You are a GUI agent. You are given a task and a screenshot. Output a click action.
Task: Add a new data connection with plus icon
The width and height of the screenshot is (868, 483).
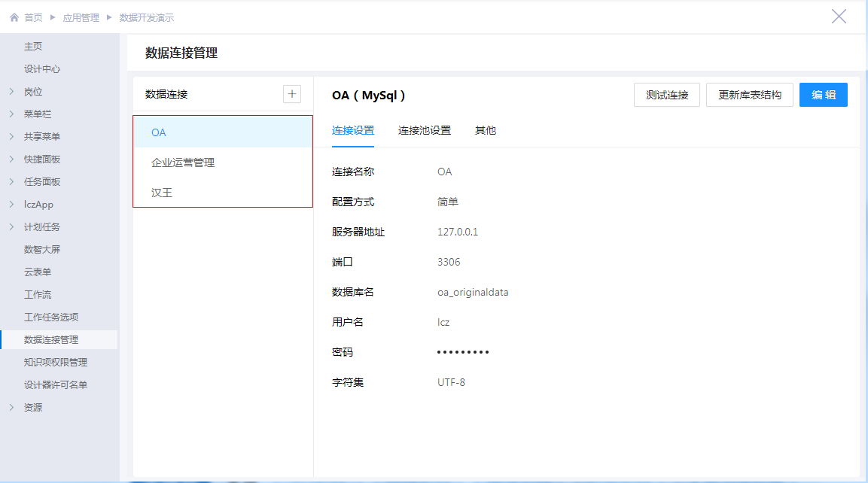[x=292, y=94]
